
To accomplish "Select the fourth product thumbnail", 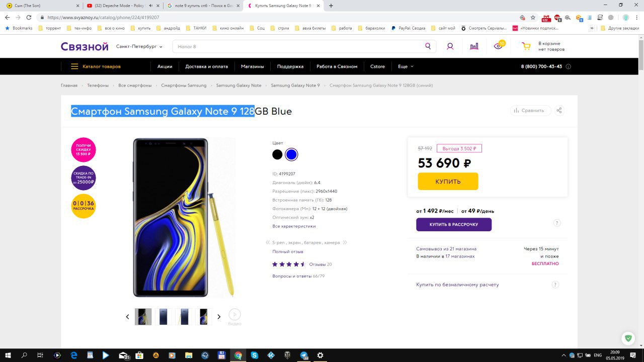I will [203, 317].
